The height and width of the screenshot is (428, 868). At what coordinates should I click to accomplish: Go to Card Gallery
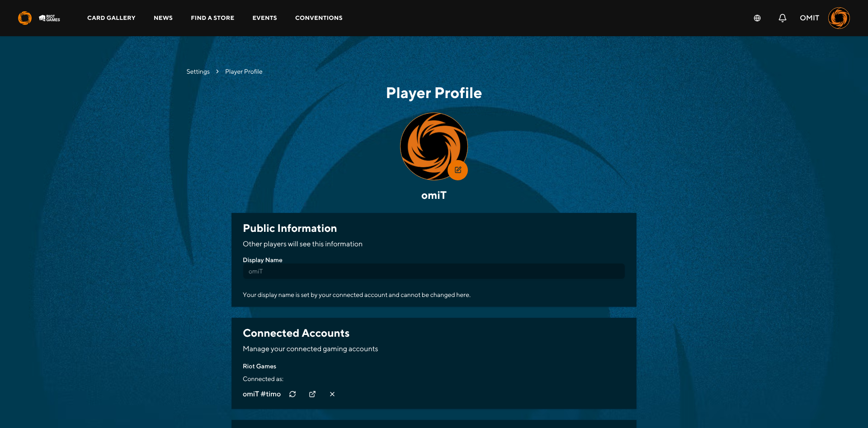[x=111, y=18]
